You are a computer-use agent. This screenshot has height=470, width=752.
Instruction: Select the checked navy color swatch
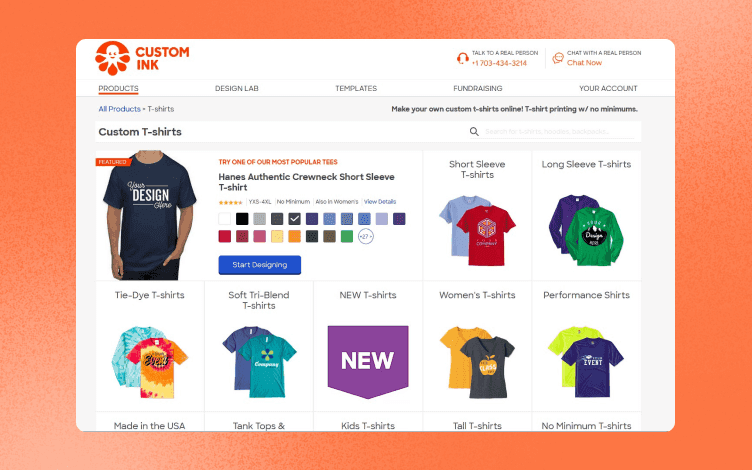coord(294,219)
